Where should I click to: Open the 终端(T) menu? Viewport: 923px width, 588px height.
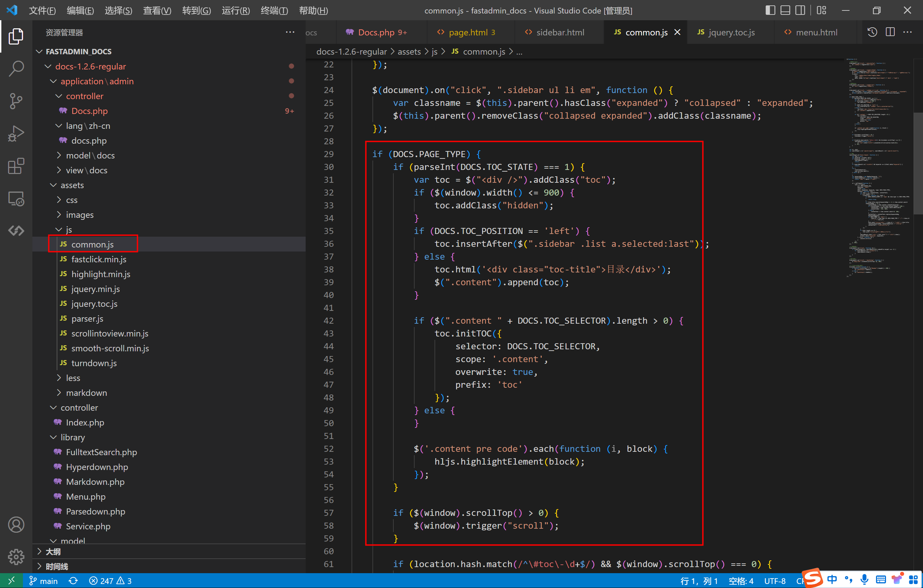click(x=274, y=10)
